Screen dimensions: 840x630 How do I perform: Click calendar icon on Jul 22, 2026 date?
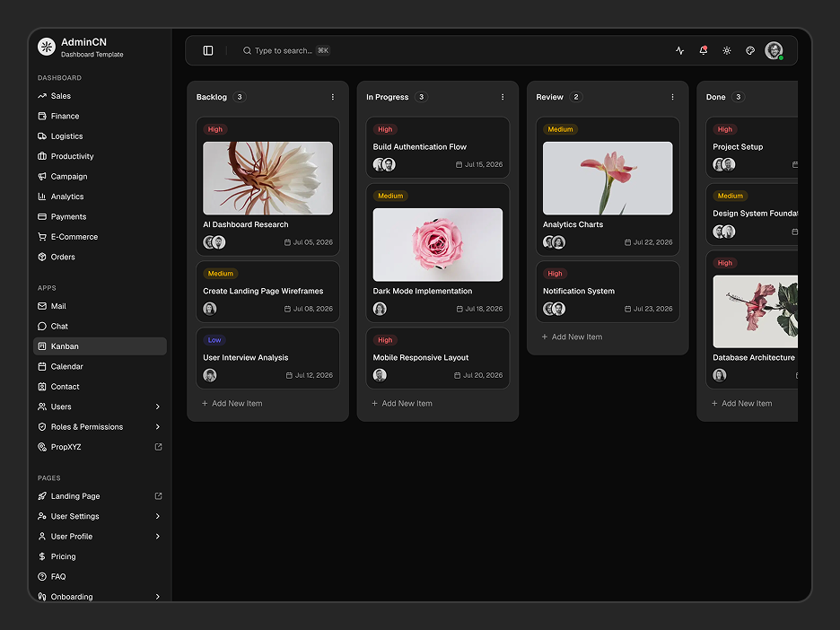[x=627, y=242]
